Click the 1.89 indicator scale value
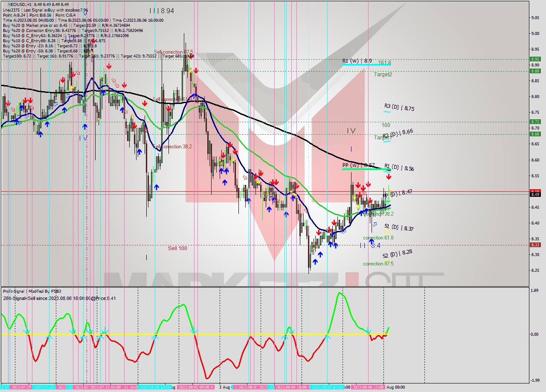This screenshot has width=546, height=392. point(535,291)
